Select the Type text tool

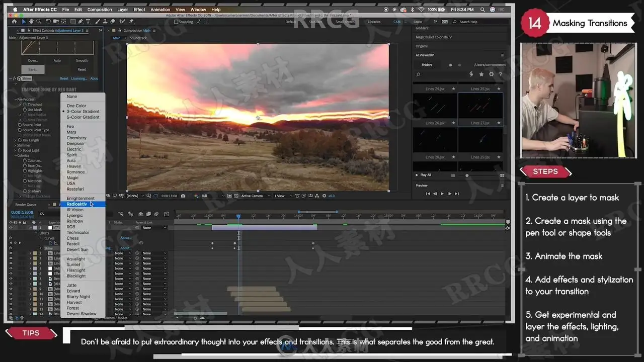tap(89, 22)
